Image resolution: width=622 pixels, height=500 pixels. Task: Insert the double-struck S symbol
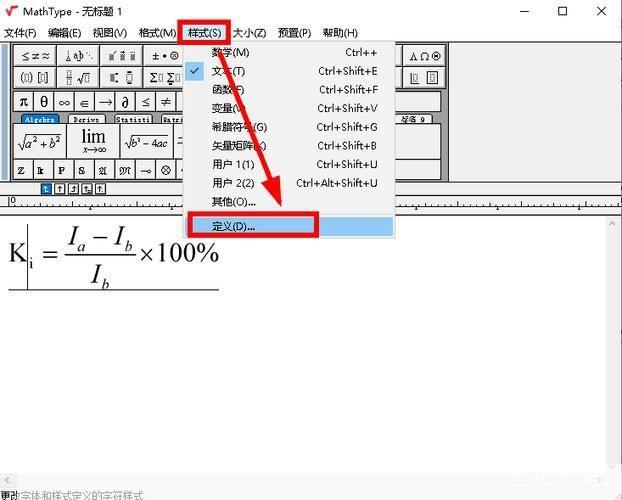point(82,170)
